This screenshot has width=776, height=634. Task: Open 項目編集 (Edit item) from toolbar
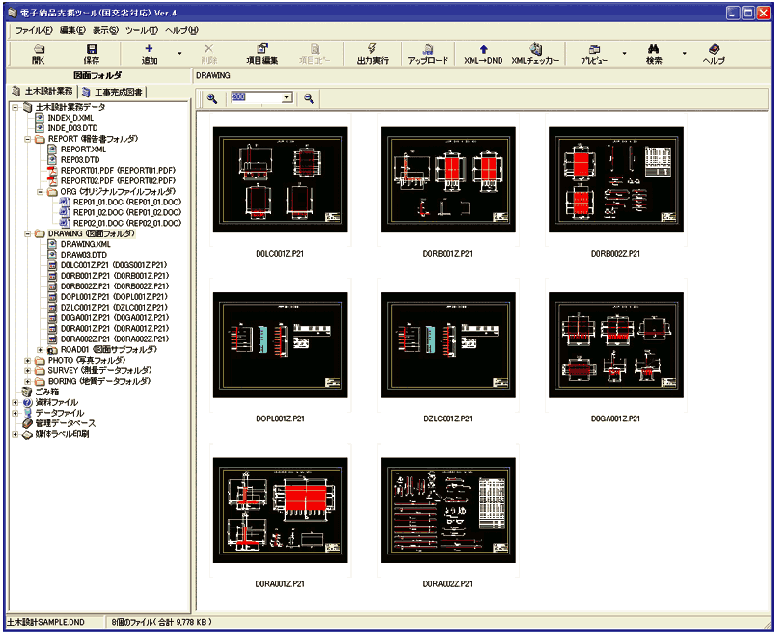262,53
